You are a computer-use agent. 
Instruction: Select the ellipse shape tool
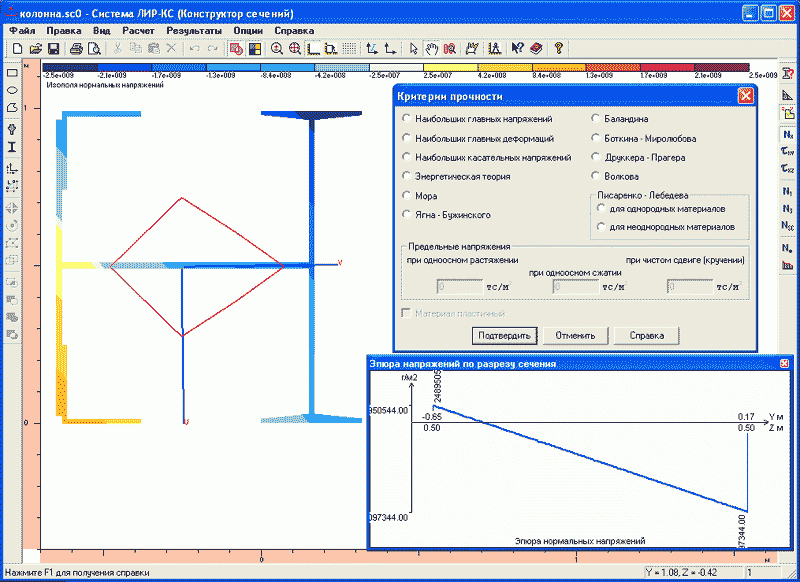tap(12, 90)
